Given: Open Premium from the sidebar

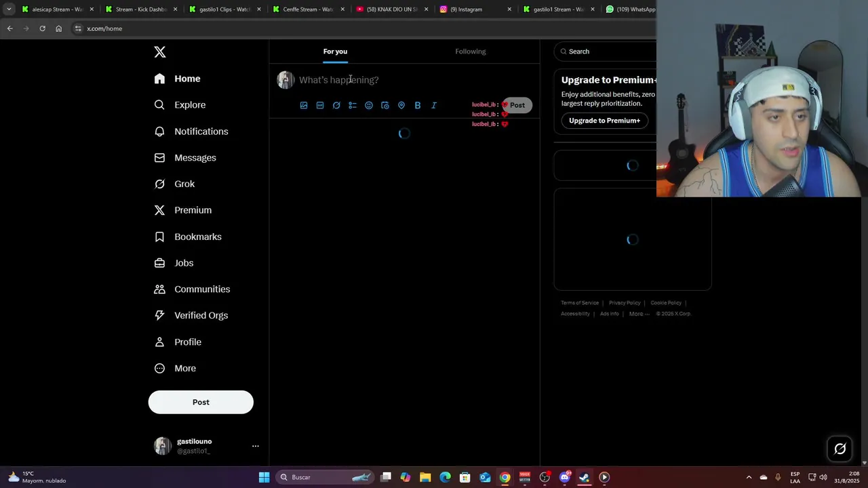Looking at the screenshot, I should point(183,210).
